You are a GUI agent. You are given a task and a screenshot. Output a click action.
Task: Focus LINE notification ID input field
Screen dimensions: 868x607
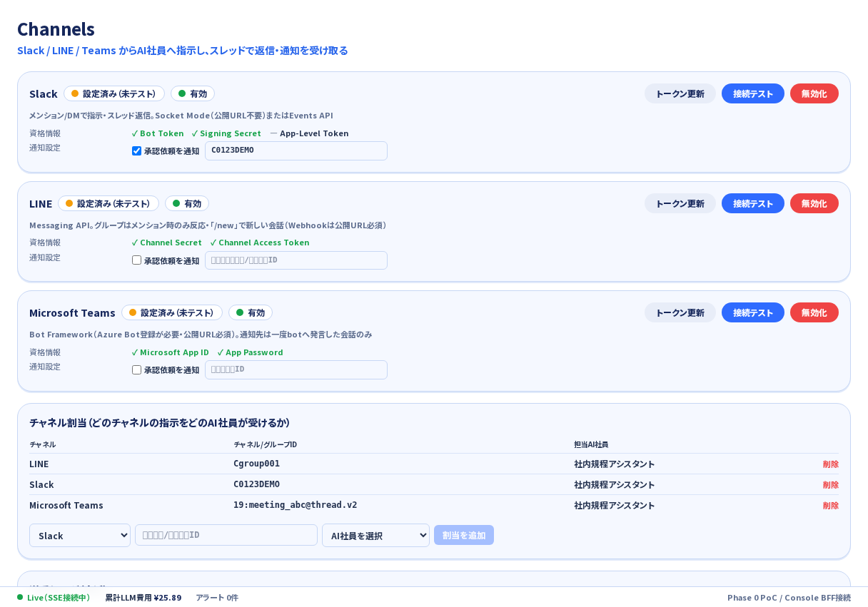(x=296, y=260)
